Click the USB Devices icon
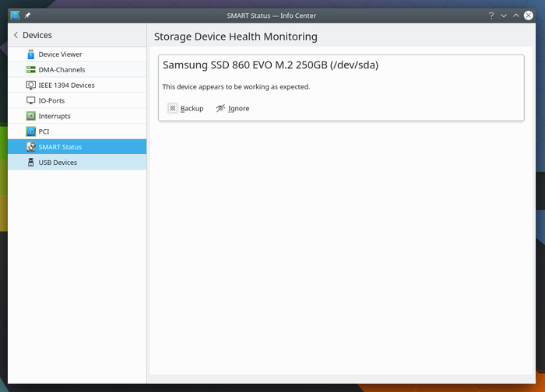Viewport: 545px width, 392px height. pyautogui.click(x=31, y=163)
